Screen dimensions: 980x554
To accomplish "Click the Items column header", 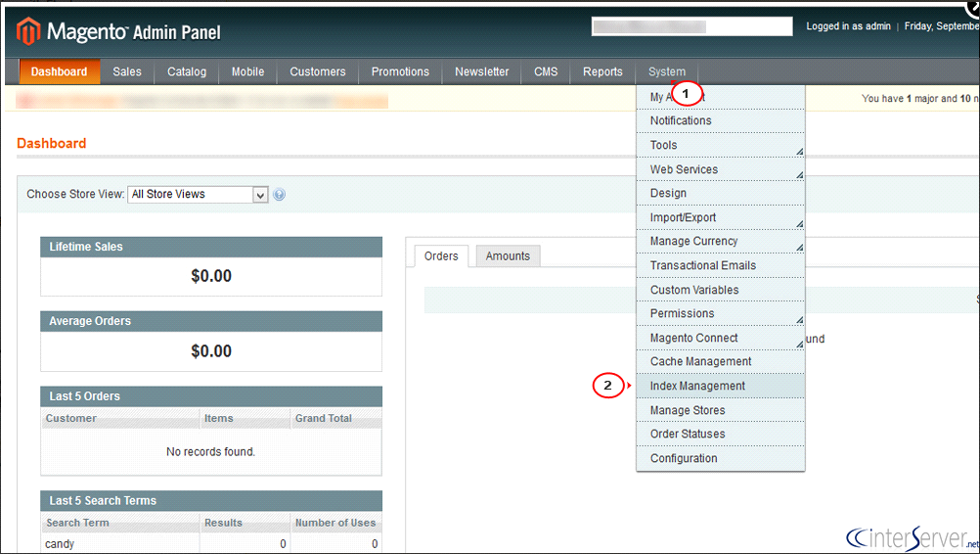I will (245, 418).
